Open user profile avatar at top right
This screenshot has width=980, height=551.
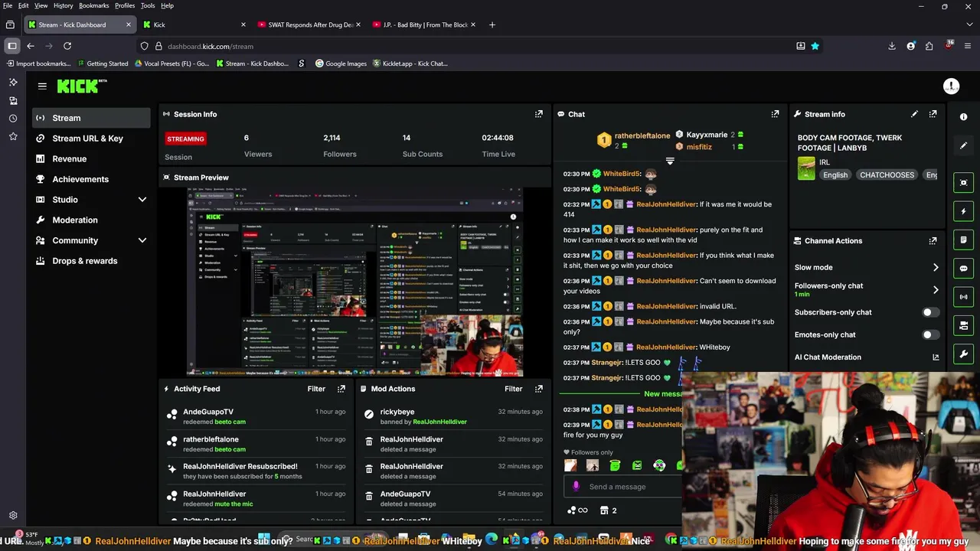tap(951, 86)
